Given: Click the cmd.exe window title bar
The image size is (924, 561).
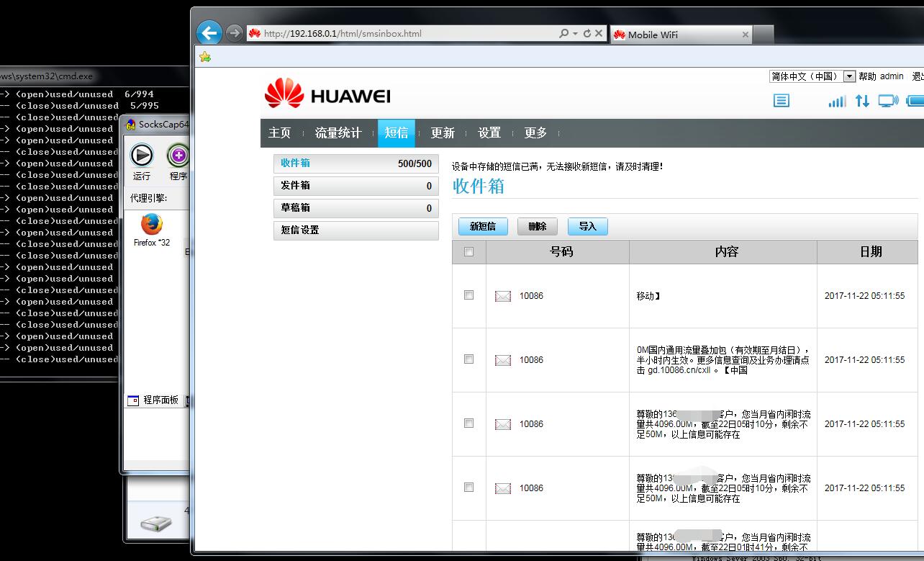Looking at the screenshot, I should [94, 76].
